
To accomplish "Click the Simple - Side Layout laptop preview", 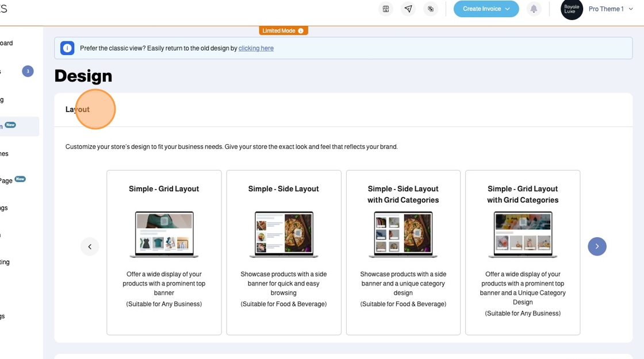I will tap(283, 235).
